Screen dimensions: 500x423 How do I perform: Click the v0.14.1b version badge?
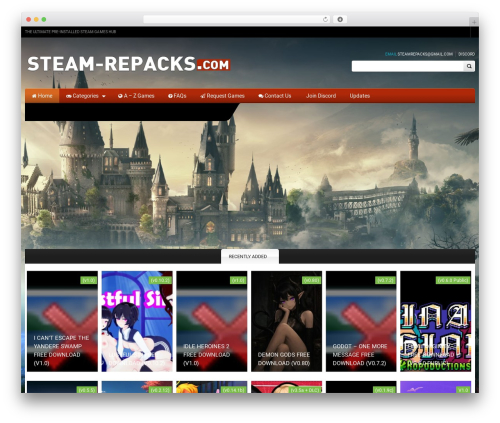click(x=233, y=390)
